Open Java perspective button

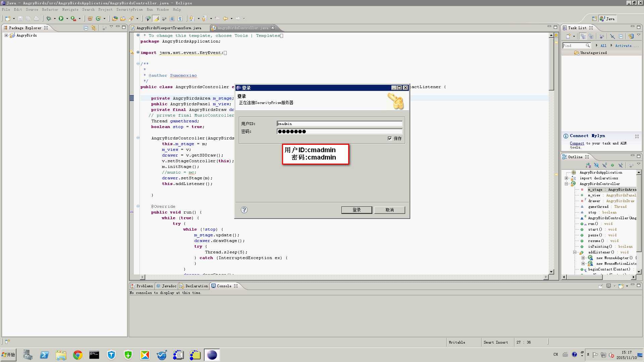click(607, 19)
